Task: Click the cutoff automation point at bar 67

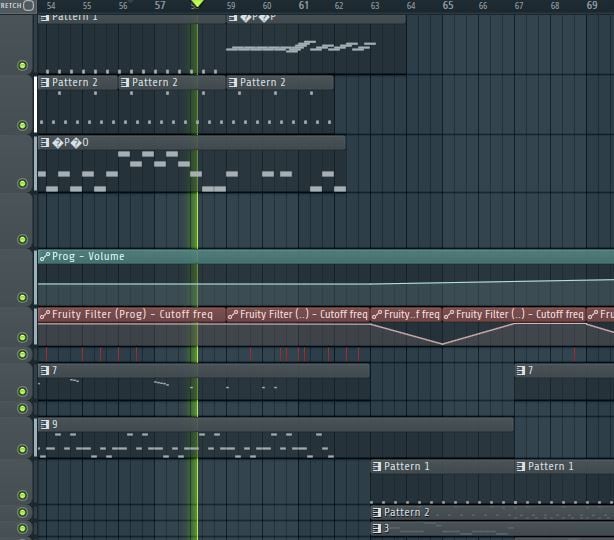Action: [515, 324]
